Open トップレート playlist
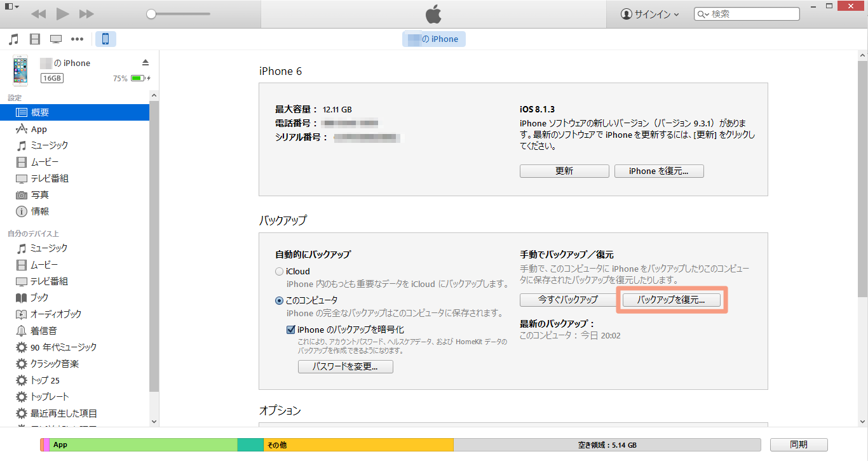Viewport: 868px width, 461px height. (x=74, y=397)
